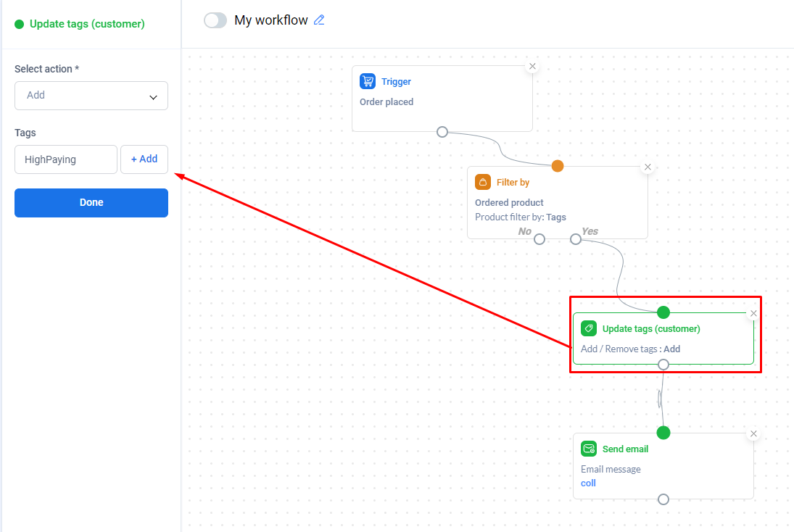Click the orange input connector on Filter by
This screenshot has width=794, height=532.
click(x=558, y=166)
